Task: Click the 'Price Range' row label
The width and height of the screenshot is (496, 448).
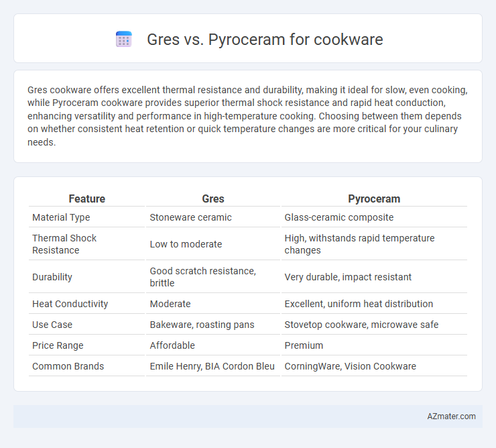Action: point(58,345)
